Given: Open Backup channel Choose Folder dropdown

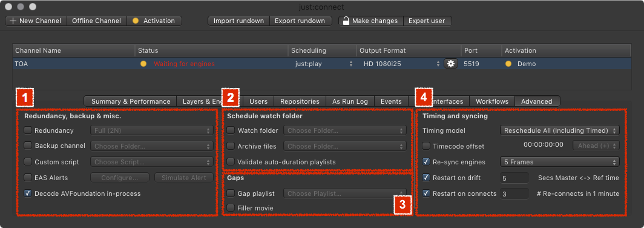Looking at the screenshot, I should pos(151,146).
